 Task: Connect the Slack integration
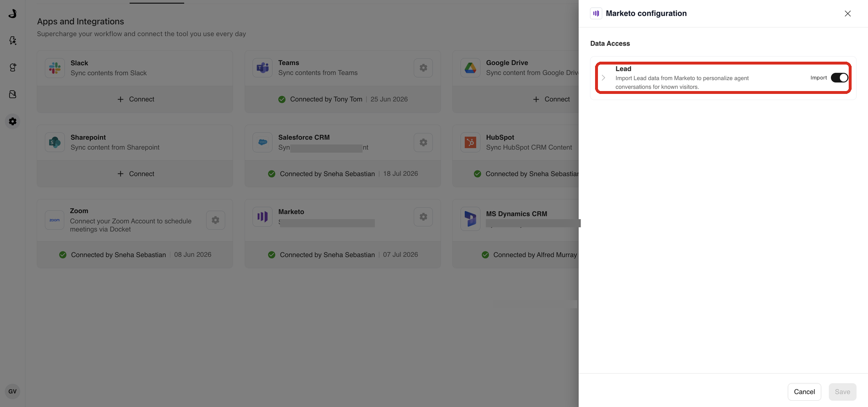pyautogui.click(x=135, y=99)
